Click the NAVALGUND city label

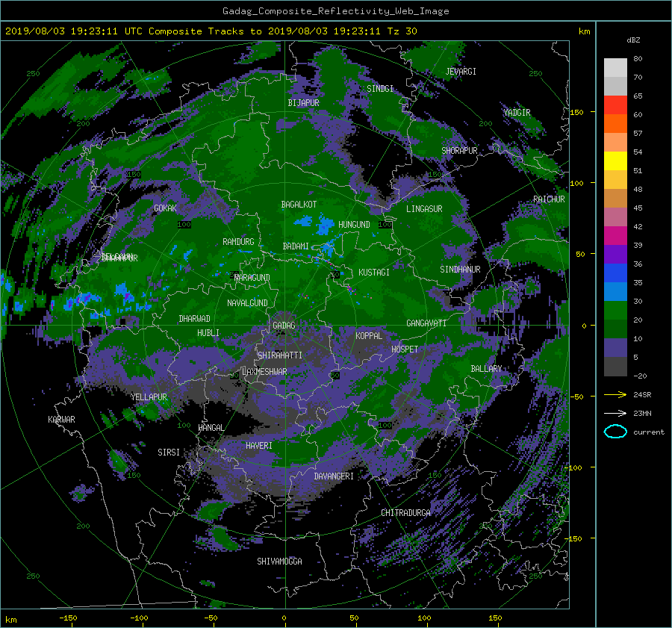(x=247, y=303)
